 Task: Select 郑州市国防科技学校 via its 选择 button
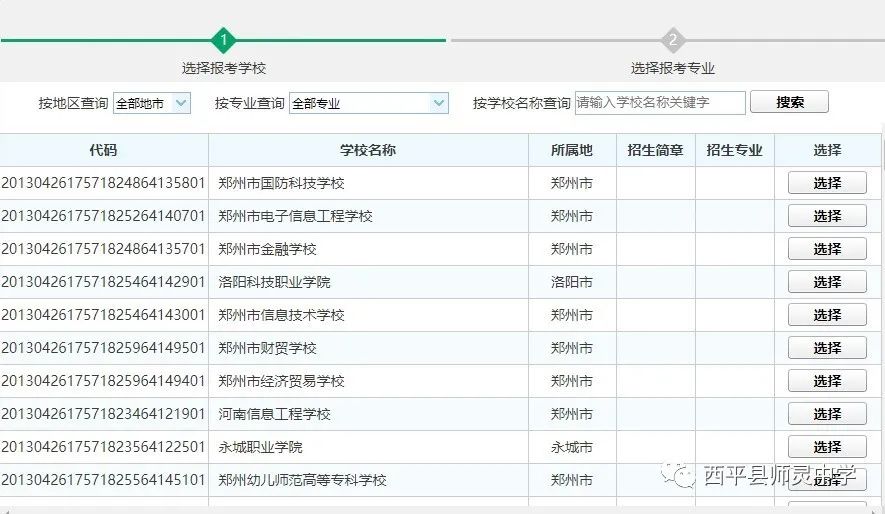pos(827,183)
